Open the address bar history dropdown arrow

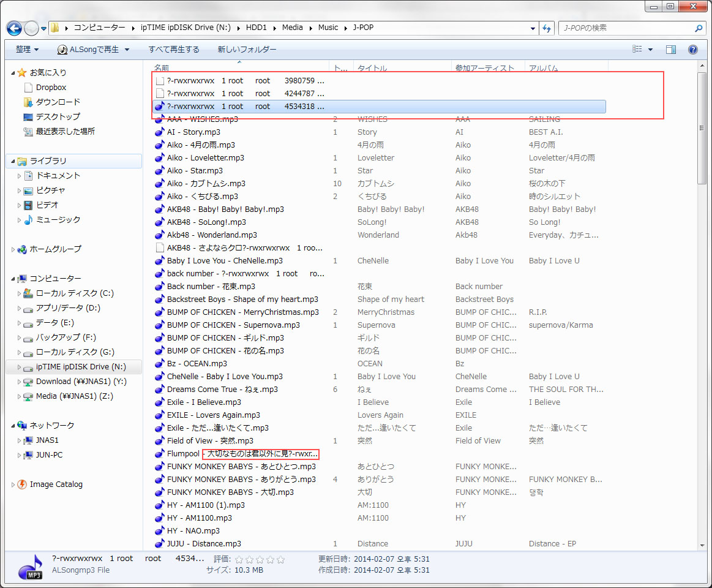[x=533, y=28]
